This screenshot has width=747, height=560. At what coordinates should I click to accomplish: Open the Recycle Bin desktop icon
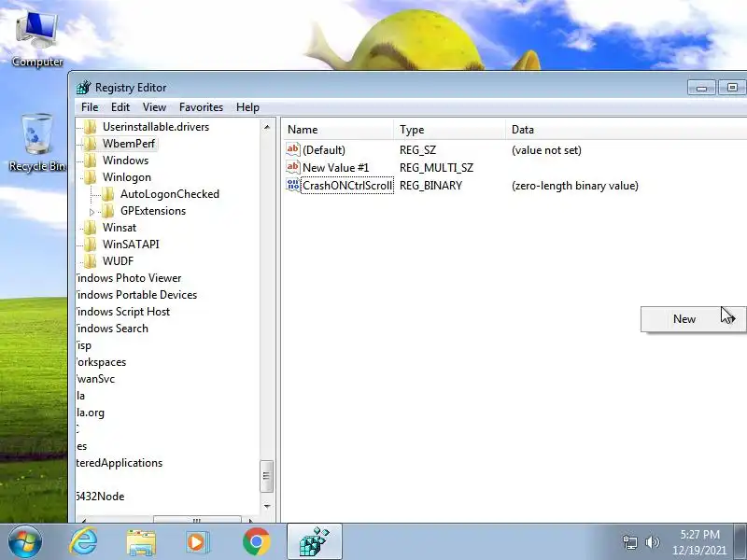pyautogui.click(x=37, y=142)
